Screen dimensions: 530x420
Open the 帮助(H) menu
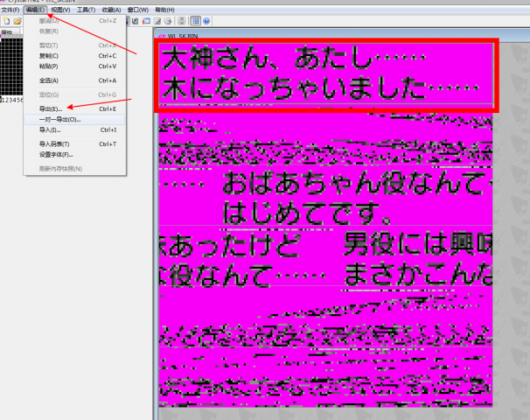pos(164,10)
